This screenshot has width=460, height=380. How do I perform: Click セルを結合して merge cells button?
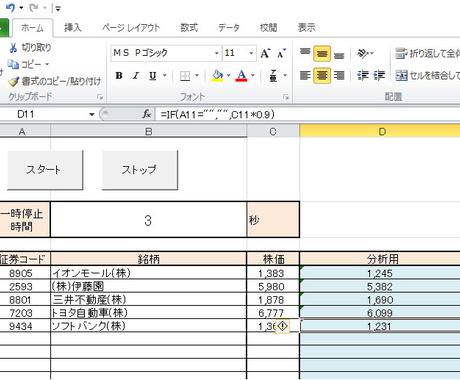pos(427,76)
